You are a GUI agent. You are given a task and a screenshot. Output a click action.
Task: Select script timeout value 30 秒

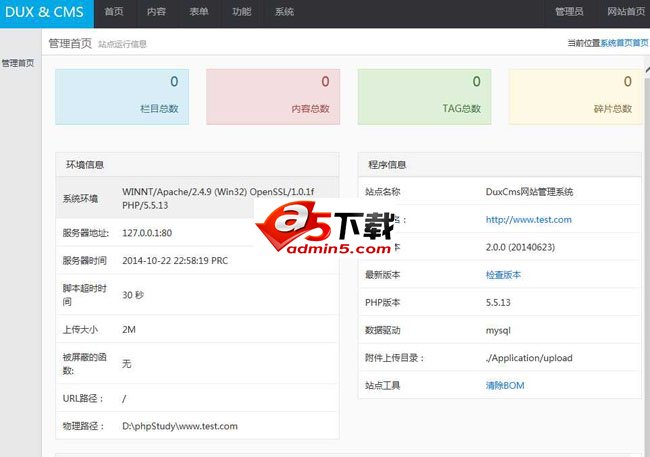click(x=133, y=295)
